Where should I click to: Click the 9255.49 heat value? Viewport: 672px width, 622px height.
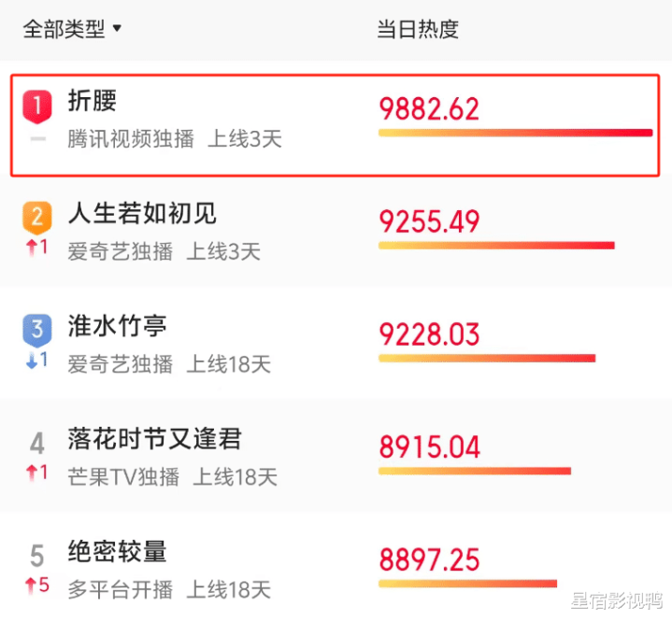[x=429, y=222]
